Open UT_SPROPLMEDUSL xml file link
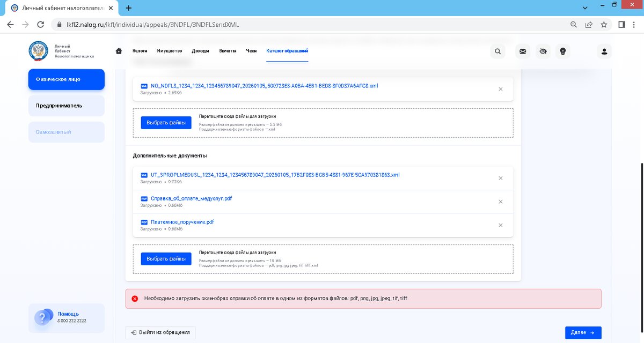The image size is (644, 343). (x=275, y=175)
